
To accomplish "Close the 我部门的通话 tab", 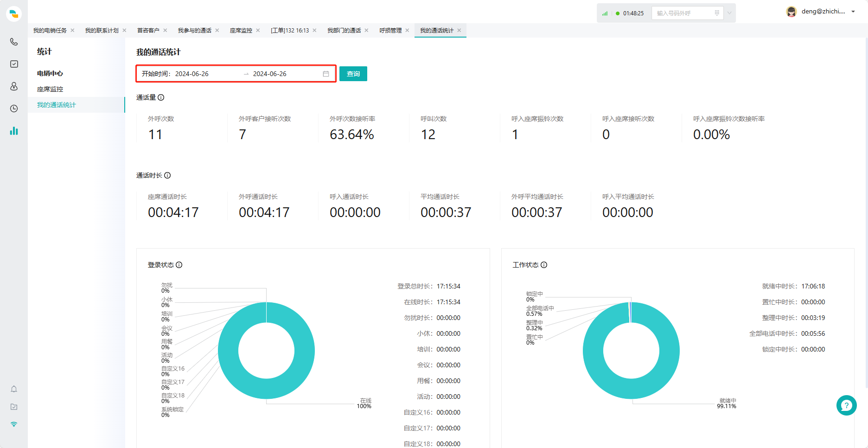I will click(x=366, y=30).
